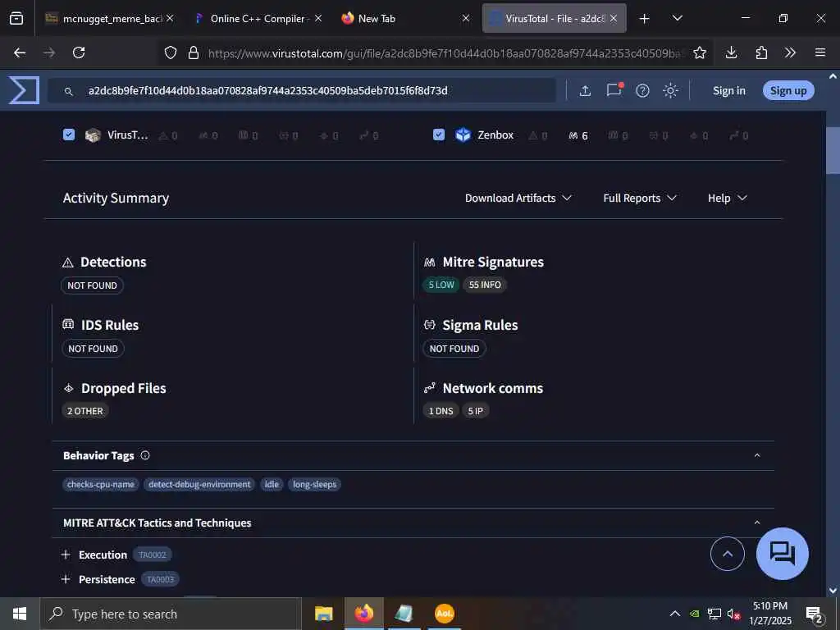Uncheck the VirusTotal sandbox checkbox
Viewport: 840px width, 630px height.
click(x=69, y=135)
